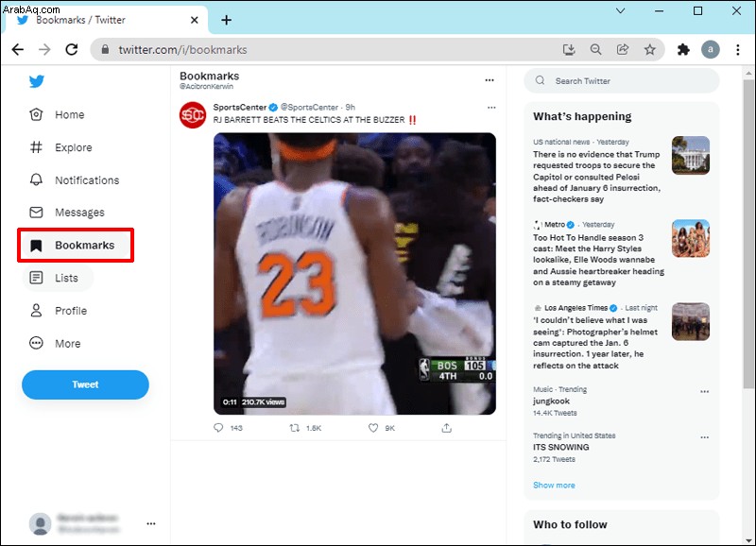Open the Los Angeles Times helmet cam story
This screenshot has height=546, width=756.
pos(595,343)
